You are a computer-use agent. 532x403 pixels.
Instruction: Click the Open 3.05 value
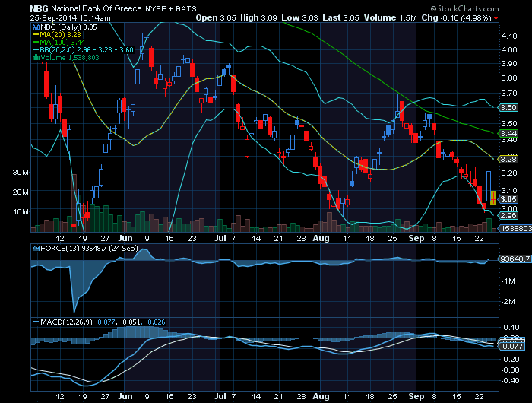coord(215,17)
